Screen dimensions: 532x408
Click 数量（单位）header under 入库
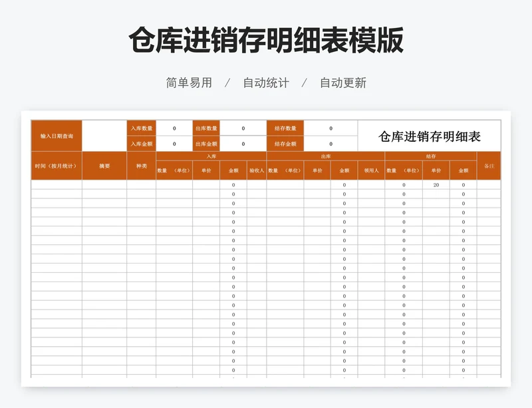pyautogui.click(x=174, y=170)
